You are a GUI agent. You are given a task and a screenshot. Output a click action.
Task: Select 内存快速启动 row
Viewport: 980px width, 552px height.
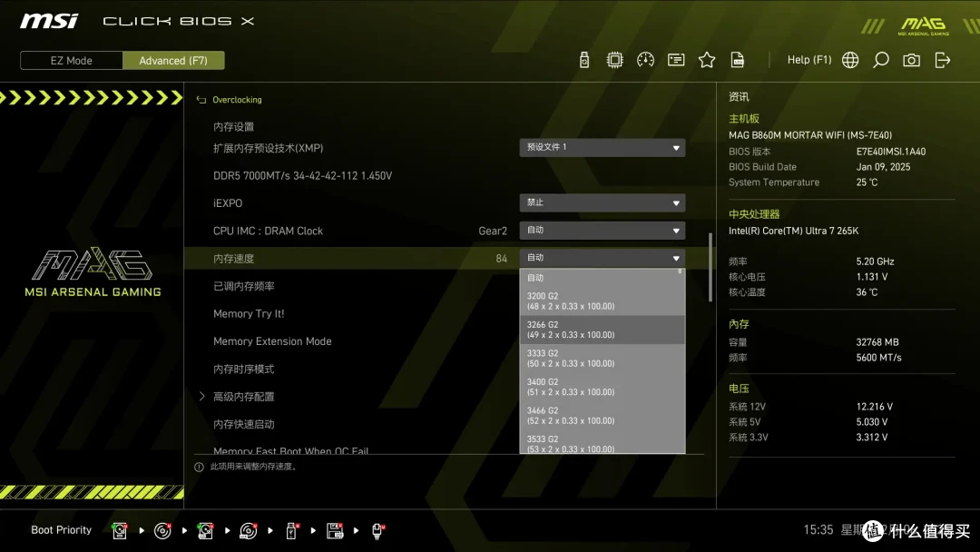click(244, 424)
